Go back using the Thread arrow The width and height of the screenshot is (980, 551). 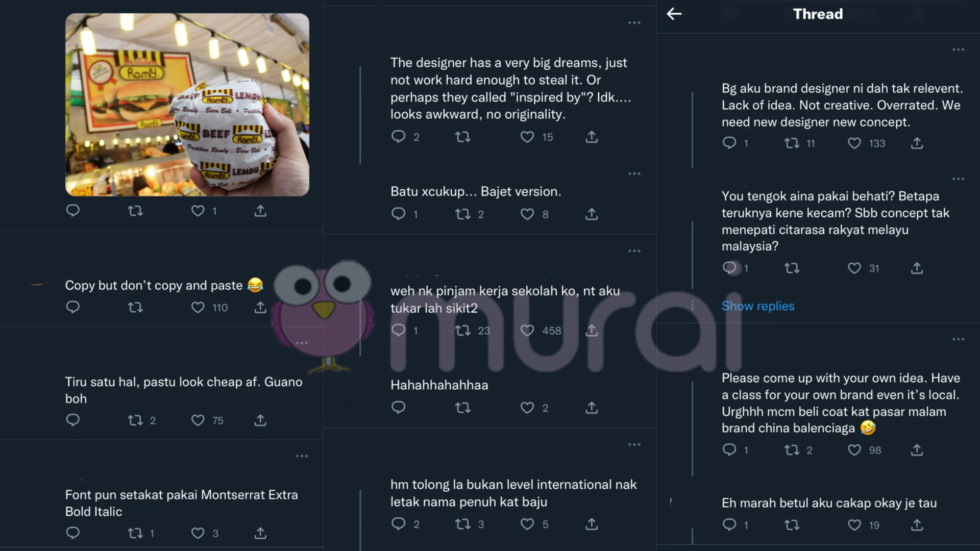click(x=674, y=14)
